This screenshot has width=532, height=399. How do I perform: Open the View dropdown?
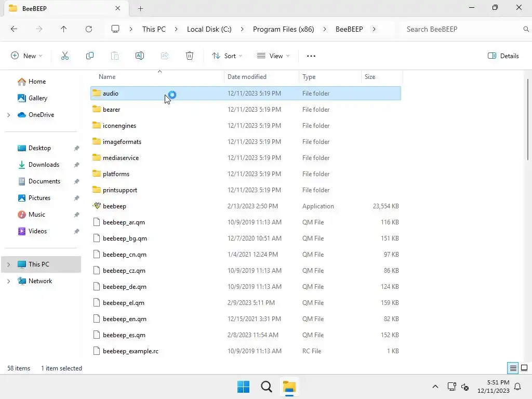point(273,56)
